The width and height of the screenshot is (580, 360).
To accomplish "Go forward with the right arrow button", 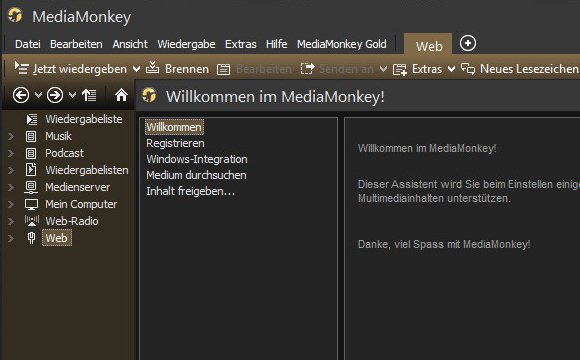I will click(55, 95).
